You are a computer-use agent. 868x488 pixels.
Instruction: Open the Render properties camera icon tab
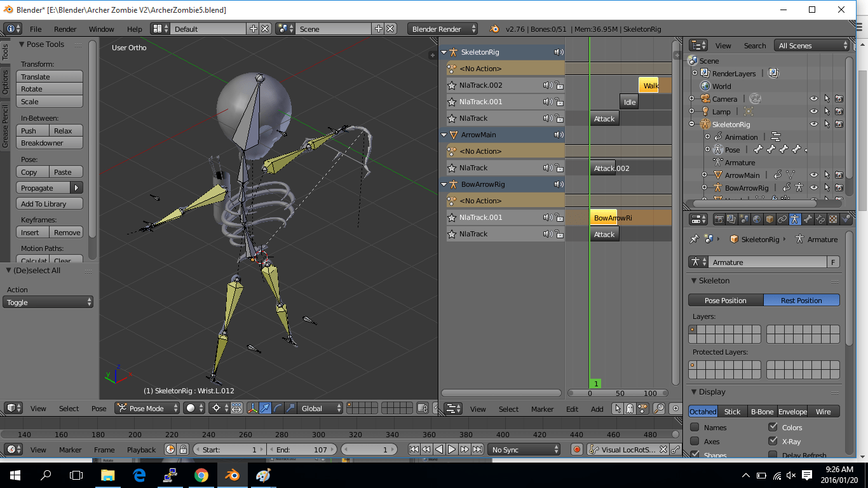[x=720, y=219]
